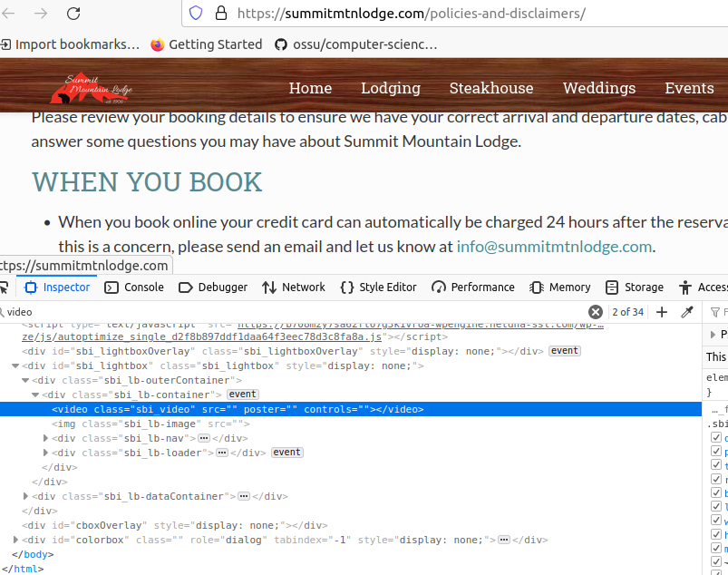Screen dimensions: 728x575
Task: Open the tracking protection shield icon
Action: [x=196, y=13]
